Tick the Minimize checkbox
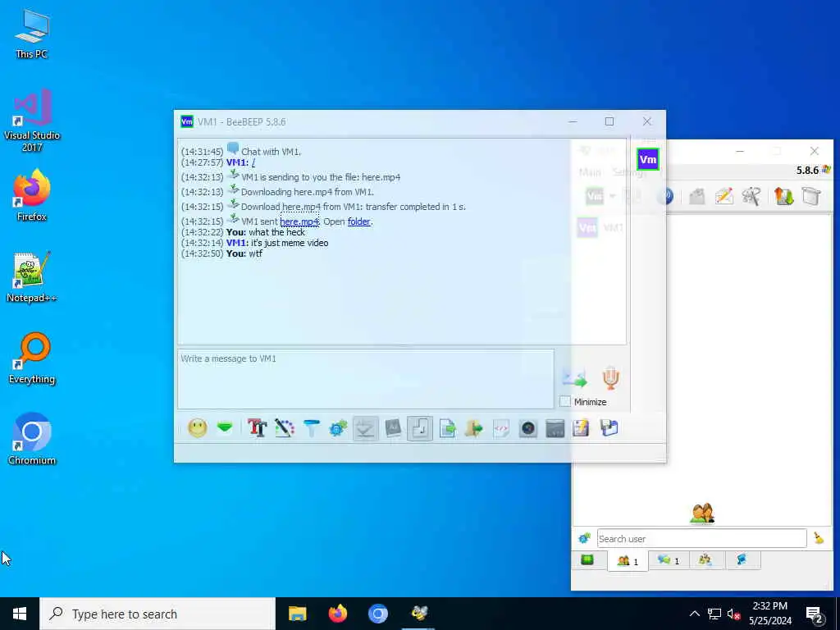Image resolution: width=840 pixels, height=630 pixels. tap(565, 402)
